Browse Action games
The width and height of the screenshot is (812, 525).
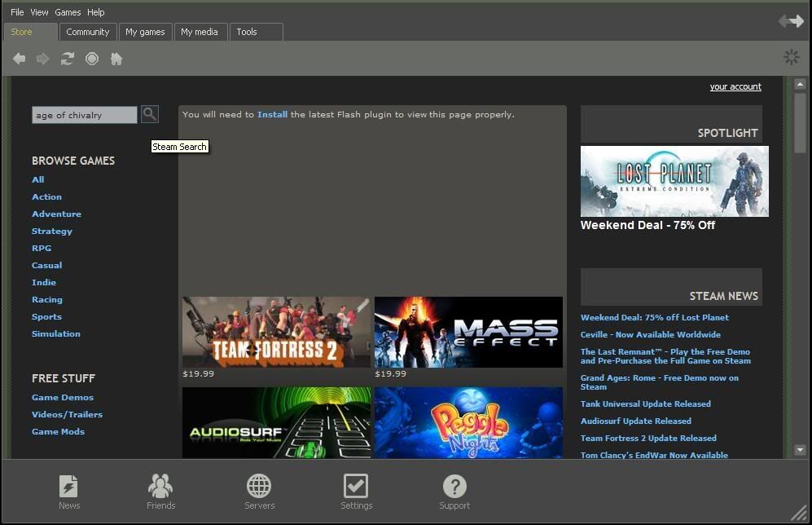pos(46,197)
